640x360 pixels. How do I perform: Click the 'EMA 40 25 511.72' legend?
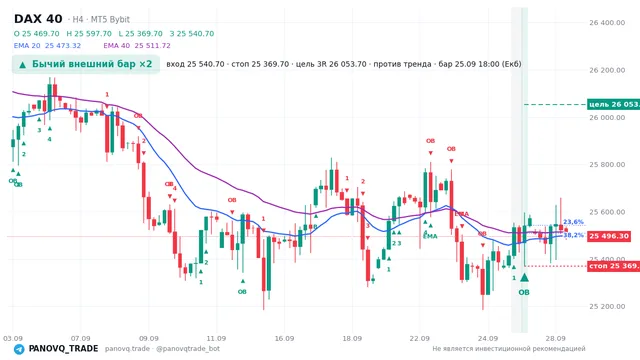(x=137, y=45)
